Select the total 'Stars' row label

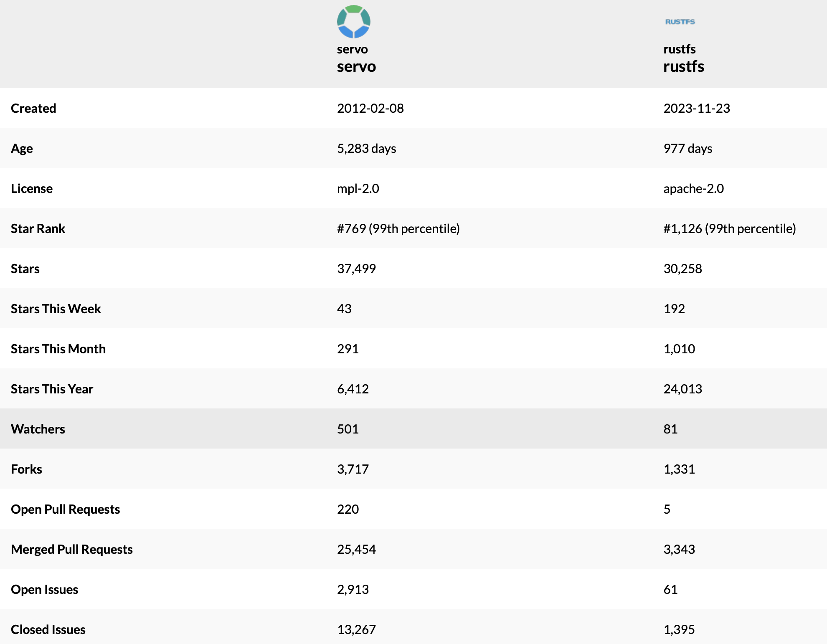click(25, 269)
